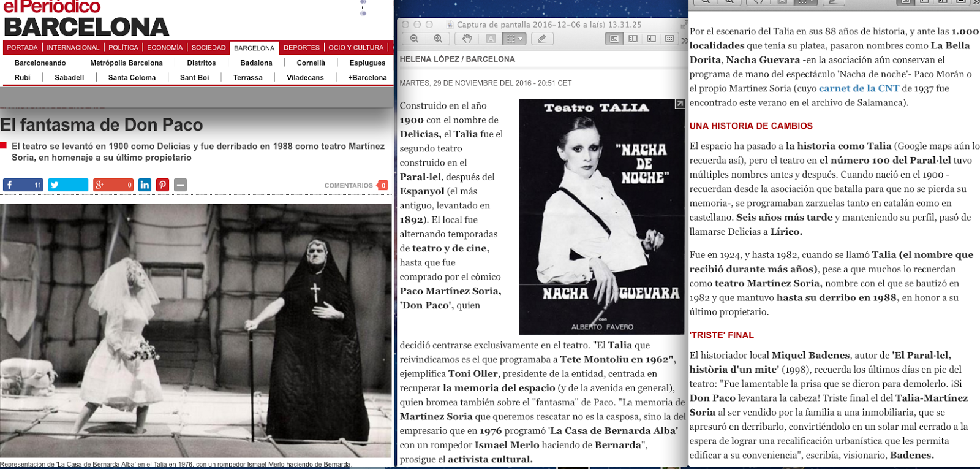The height and width of the screenshot is (469, 980).
Task: Expand the Preview toolbar overflow chevrons
Action: point(684,40)
